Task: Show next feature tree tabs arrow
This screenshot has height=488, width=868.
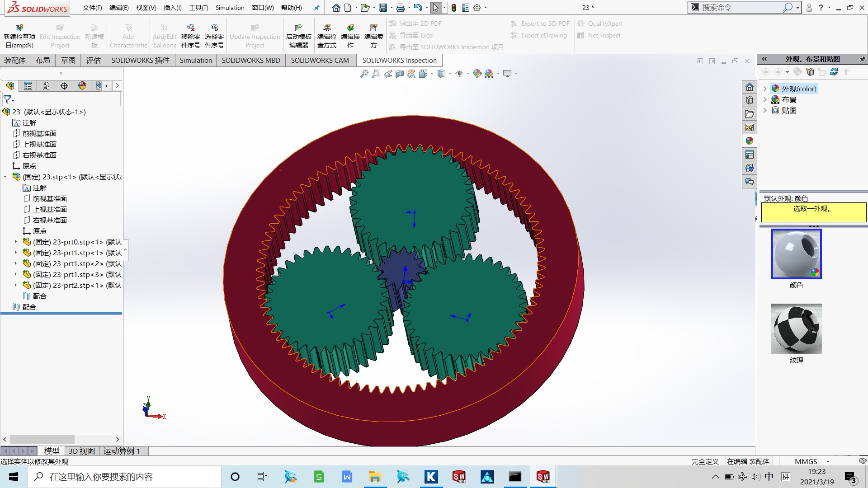Action: click(117, 85)
